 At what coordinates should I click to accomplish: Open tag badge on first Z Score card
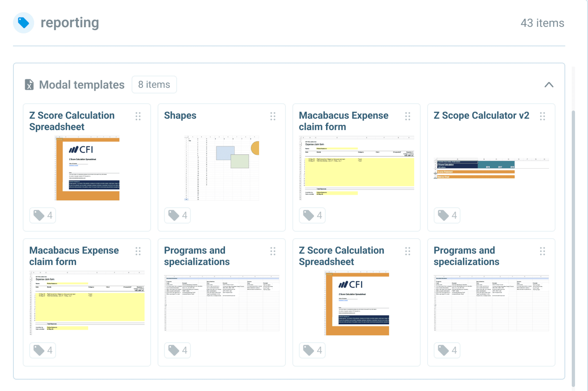click(x=43, y=215)
